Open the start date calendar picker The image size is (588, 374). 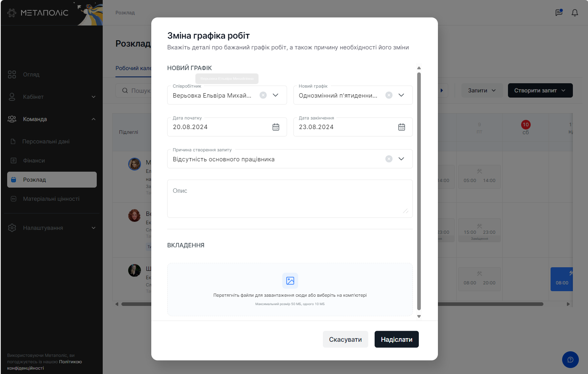tap(276, 127)
